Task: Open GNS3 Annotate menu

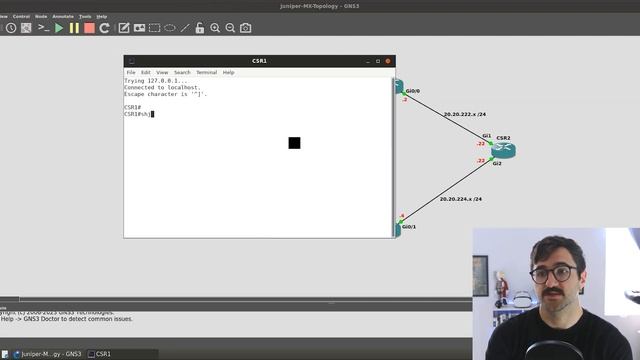Action: pyautogui.click(x=63, y=17)
